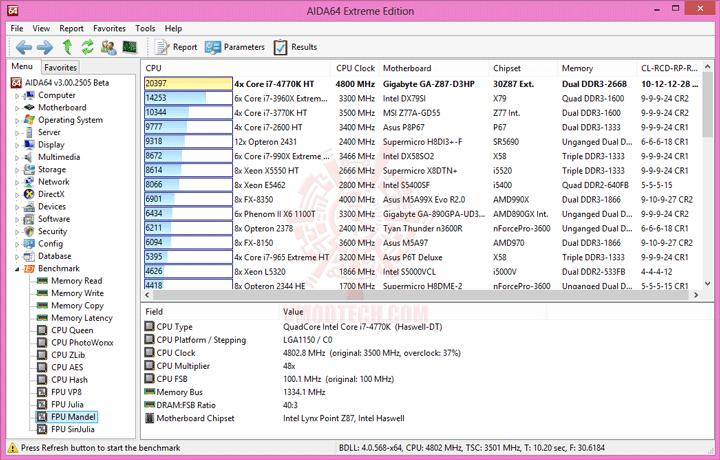Screen dimensions: 720x460
Task: Expand the Computer tree node
Action: tap(17, 95)
